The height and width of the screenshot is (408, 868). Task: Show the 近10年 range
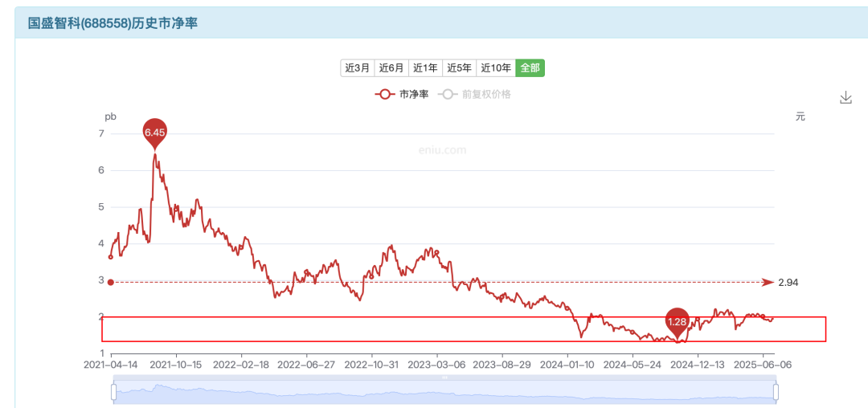pyautogui.click(x=496, y=68)
